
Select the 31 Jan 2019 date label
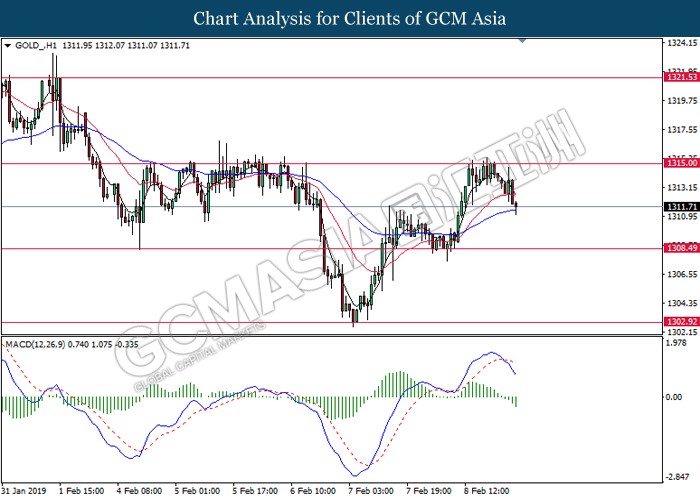(25, 492)
